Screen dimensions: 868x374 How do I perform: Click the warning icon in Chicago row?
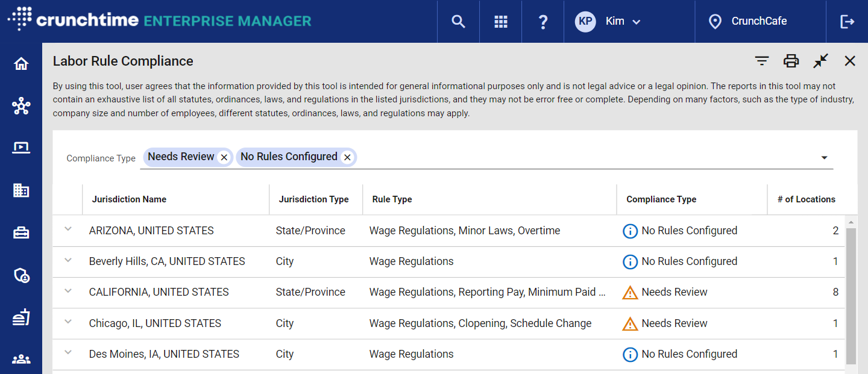[630, 324]
